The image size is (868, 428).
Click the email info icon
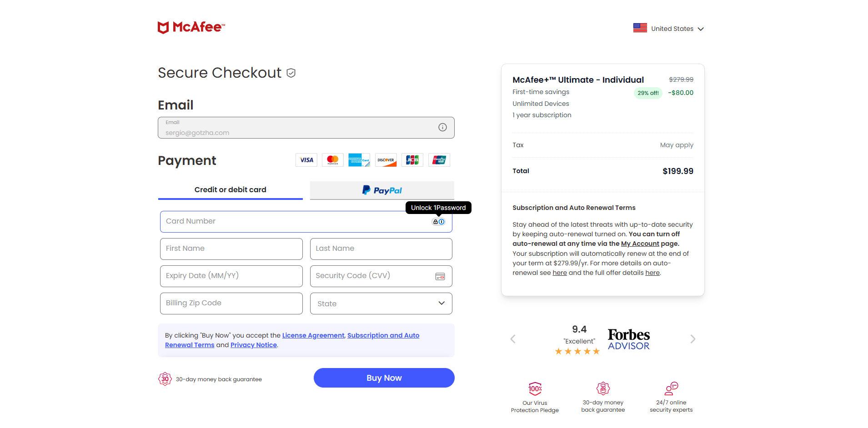[x=442, y=127]
